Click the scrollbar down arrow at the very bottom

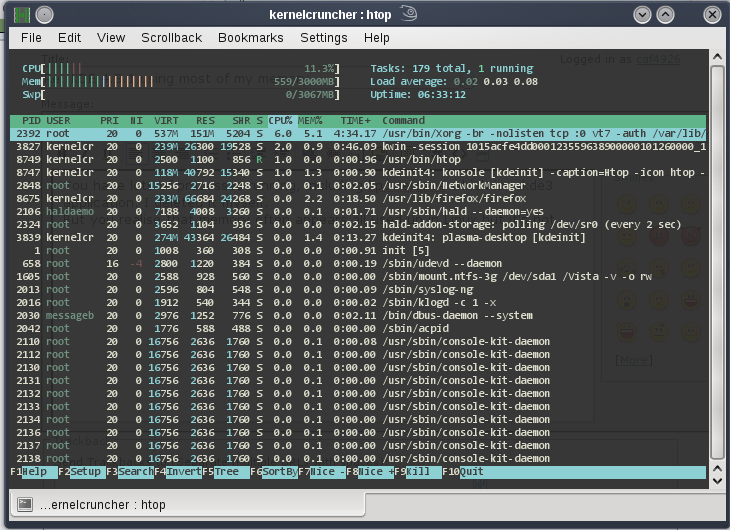[717, 481]
